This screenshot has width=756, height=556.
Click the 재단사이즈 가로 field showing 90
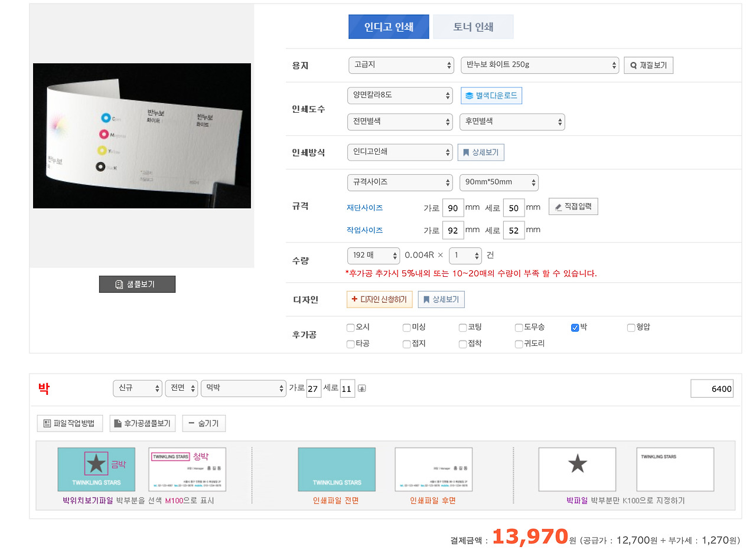click(x=452, y=208)
